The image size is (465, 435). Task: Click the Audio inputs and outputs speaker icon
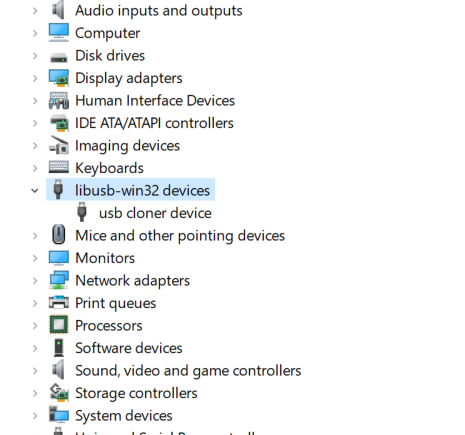point(59,10)
